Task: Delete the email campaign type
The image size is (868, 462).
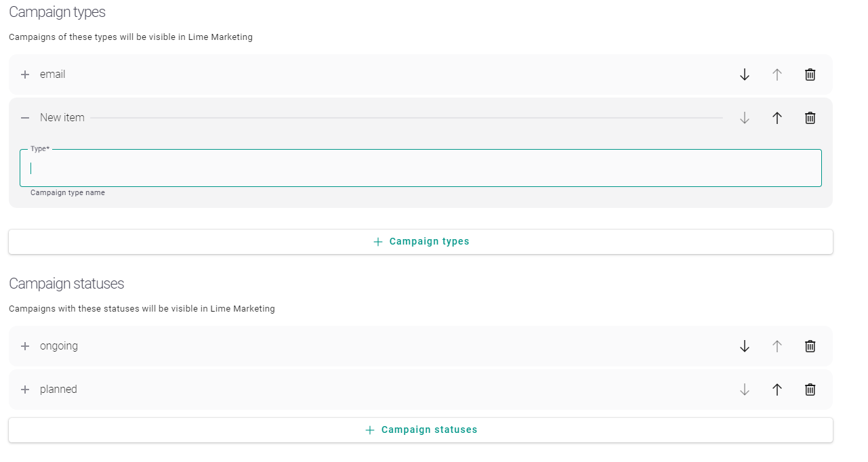Action: click(x=810, y=75)
